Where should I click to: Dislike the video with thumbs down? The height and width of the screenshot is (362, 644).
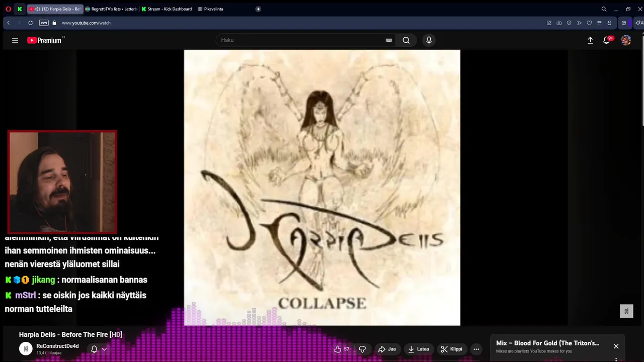[362, 349]
